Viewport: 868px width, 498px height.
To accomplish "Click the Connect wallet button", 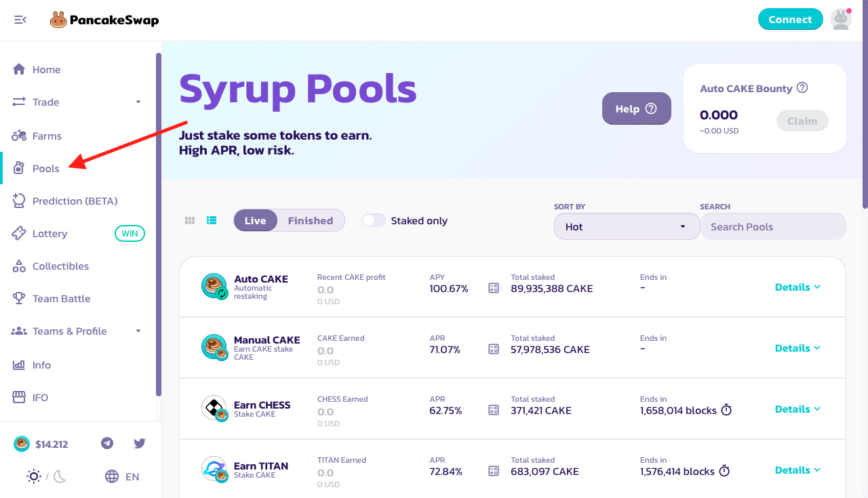I will [790, 19].
